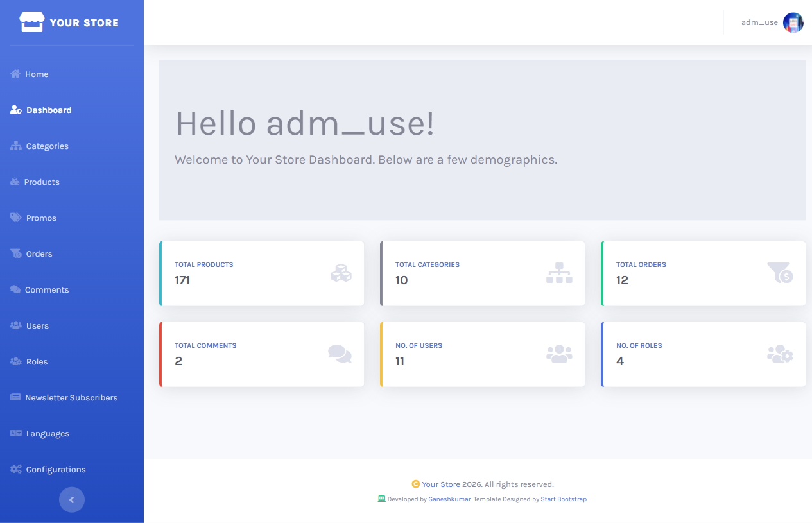
Task: Open Newsletter Subscribers page
Action: coord(72,397)
